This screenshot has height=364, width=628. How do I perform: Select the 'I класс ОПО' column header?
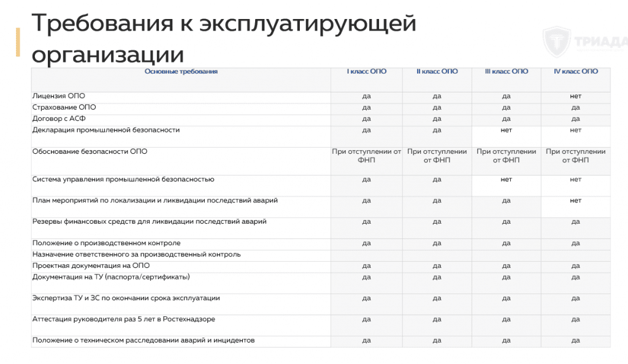[x=367, y=72]
